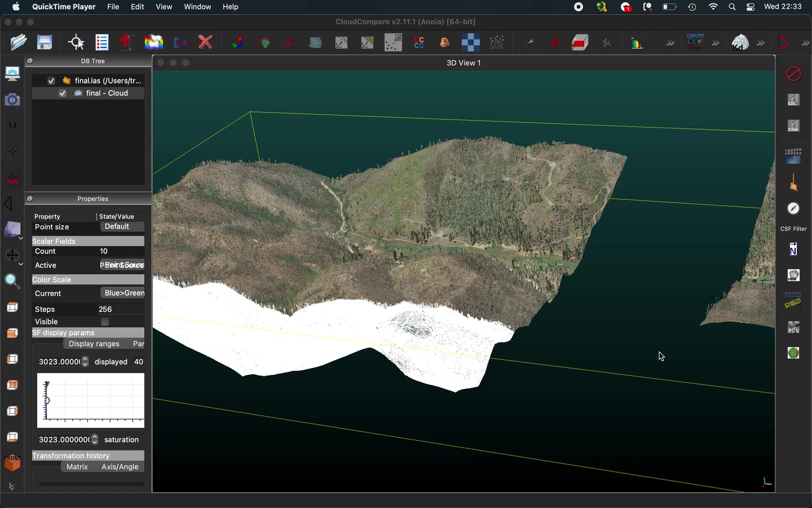Image resolution: width=812 pixels, height=508 pixels.
Task: Switch to the Axis/Angle tab
Action: (120, 467)
